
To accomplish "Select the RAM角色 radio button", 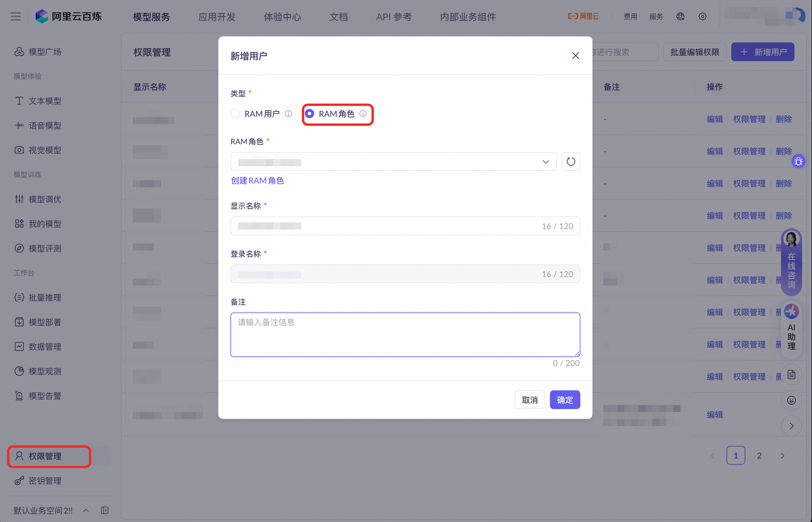I will [x=309, y=114].
